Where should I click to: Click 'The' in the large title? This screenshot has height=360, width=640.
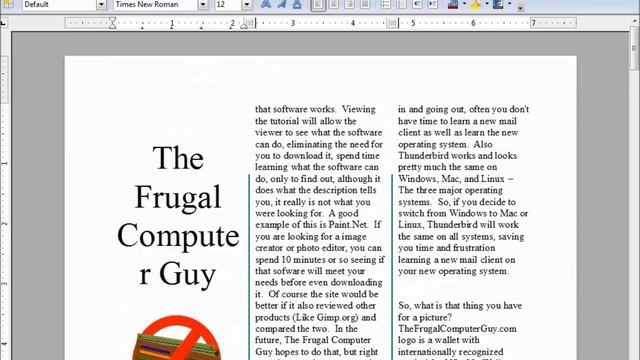[178, 158]
